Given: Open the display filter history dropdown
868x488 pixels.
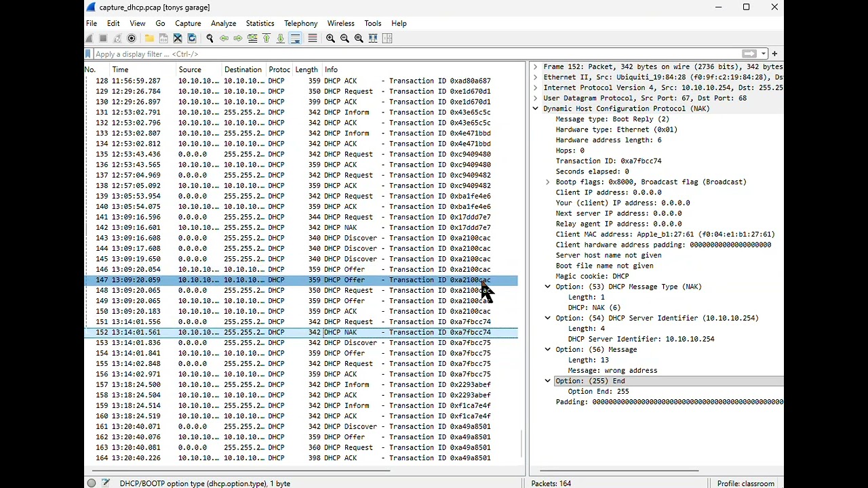Looking at the screenshot, I should tap(764, 54).
